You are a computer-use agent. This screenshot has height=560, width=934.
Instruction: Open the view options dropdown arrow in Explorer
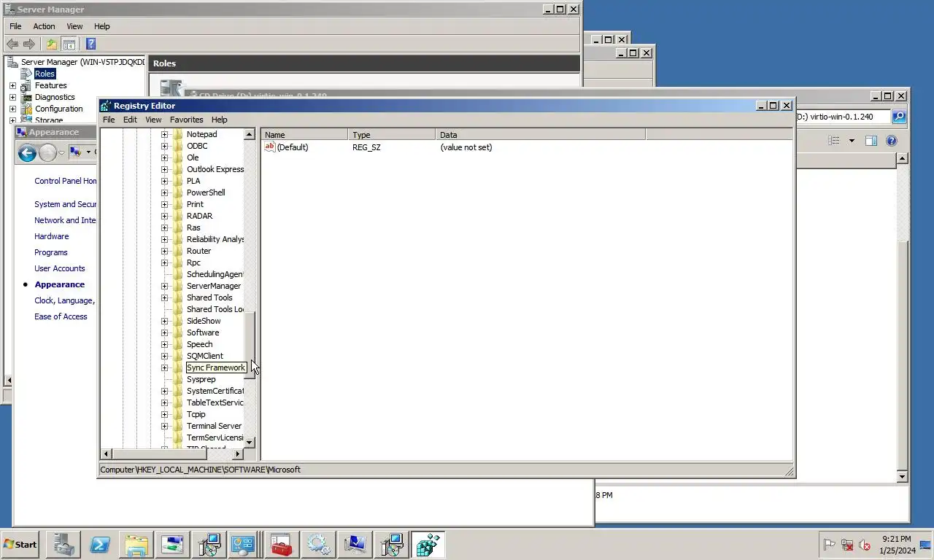(851, 141)
